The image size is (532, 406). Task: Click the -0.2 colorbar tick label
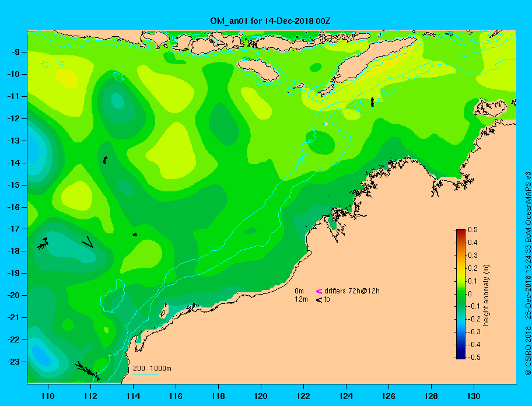click(x=474, y=319)
